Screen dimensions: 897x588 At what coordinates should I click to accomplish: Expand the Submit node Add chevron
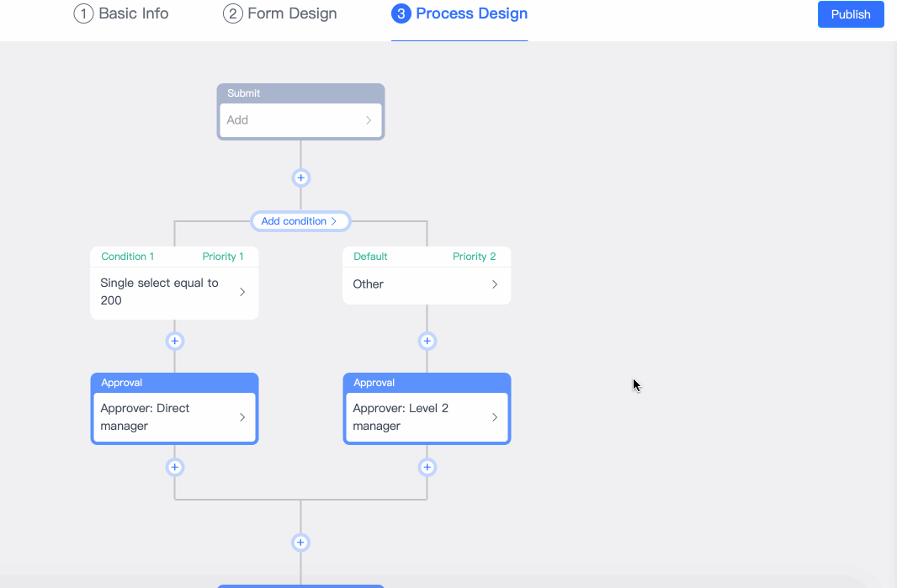pos(369,120)
